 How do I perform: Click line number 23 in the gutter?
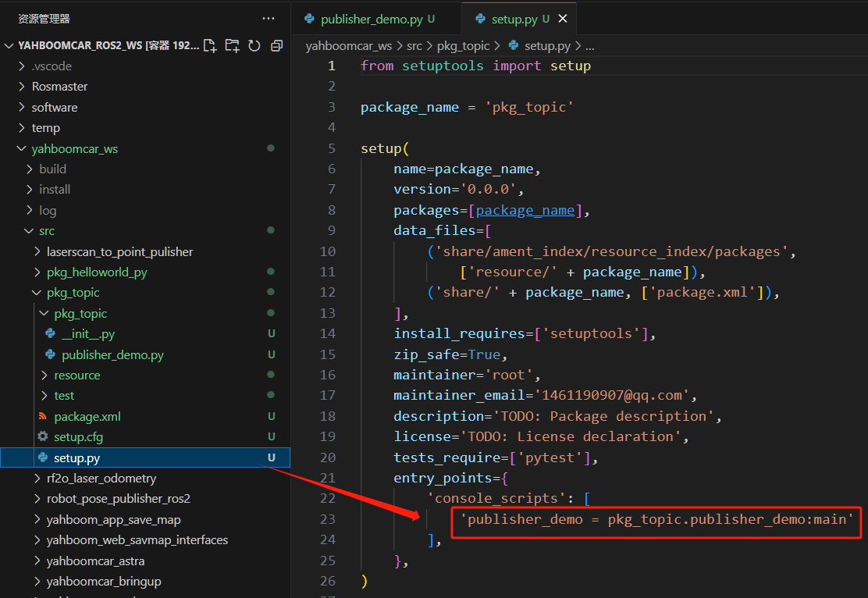click(x=327, y=519)
